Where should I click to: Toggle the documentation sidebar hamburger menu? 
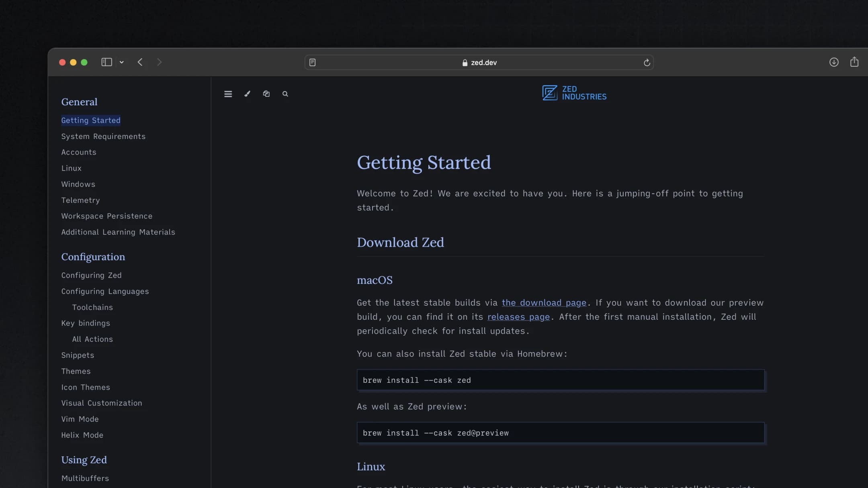[x=227, y=94]
